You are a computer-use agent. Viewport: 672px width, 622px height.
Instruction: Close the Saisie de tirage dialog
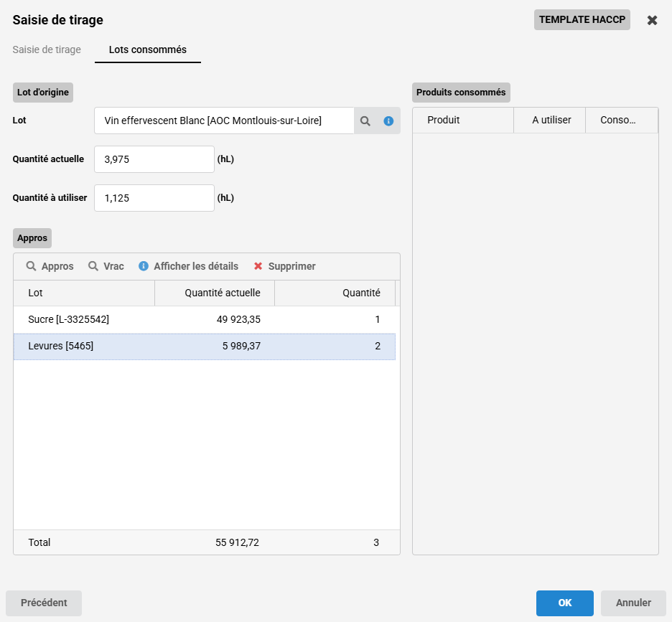pyautogui.click(x=652, y=20)
